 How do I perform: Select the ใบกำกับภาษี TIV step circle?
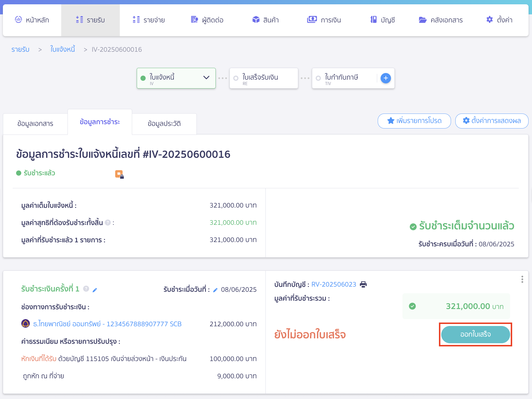tap(318, 78)
